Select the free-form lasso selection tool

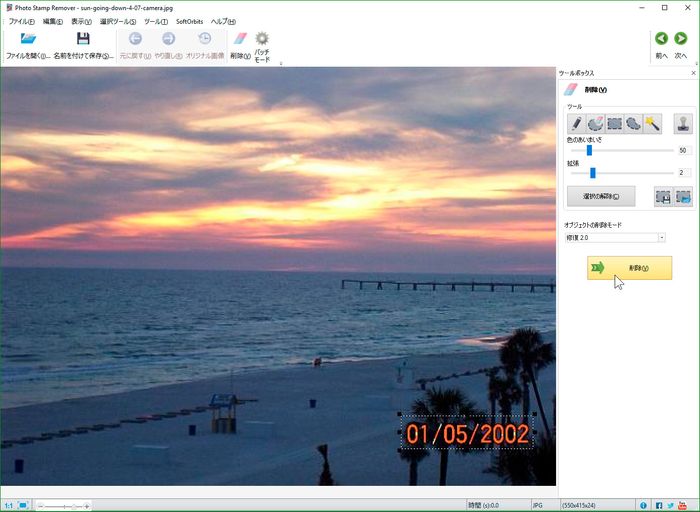pyautogui.click(x=633, y=123)
